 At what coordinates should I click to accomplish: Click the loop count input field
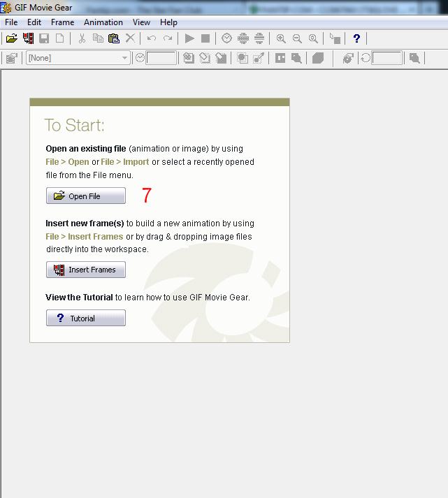pos(387,58)
